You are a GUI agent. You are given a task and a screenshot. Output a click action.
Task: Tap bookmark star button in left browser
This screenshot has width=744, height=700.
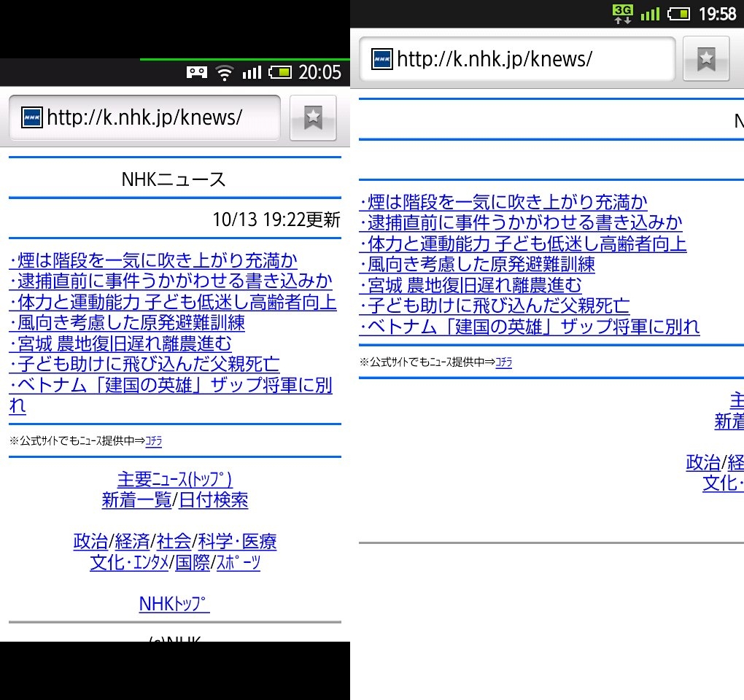[x=313, y=118]
